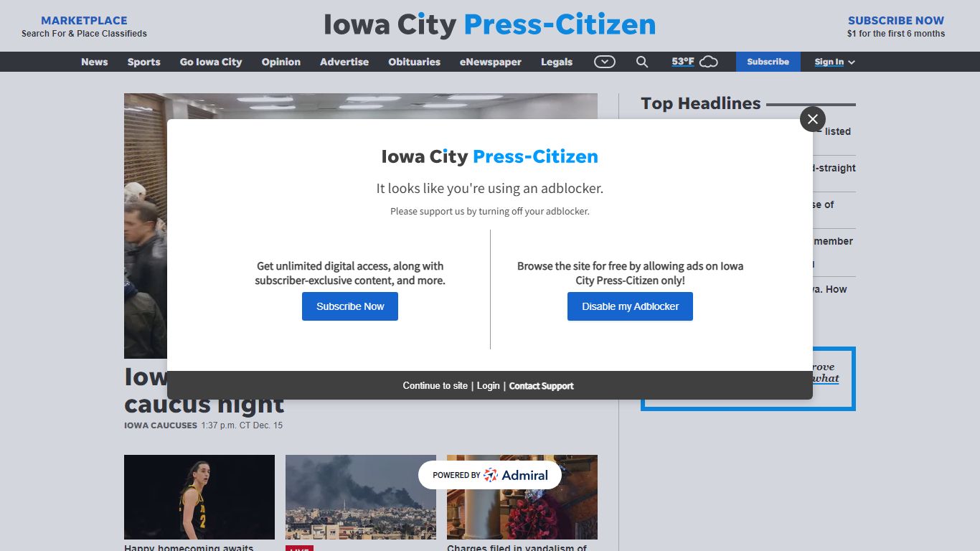Open the search magnifier icon
The height and width of the screenshot is (551, 980).
(642, 62)
